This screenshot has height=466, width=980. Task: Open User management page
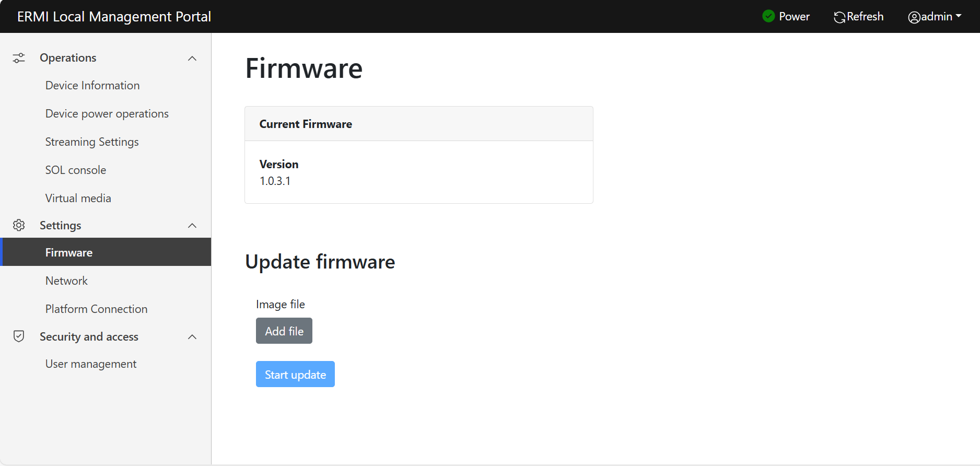[x=91, y=364]
